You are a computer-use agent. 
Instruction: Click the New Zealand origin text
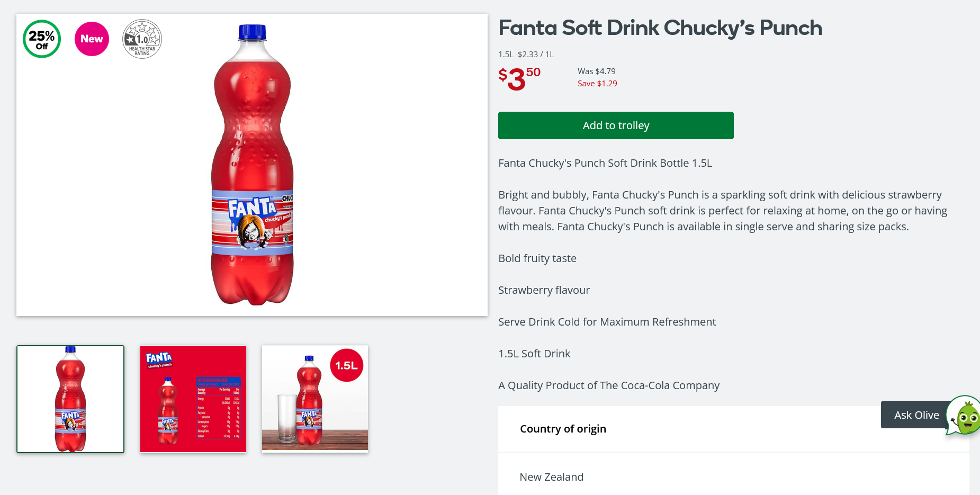click(552, 477)
